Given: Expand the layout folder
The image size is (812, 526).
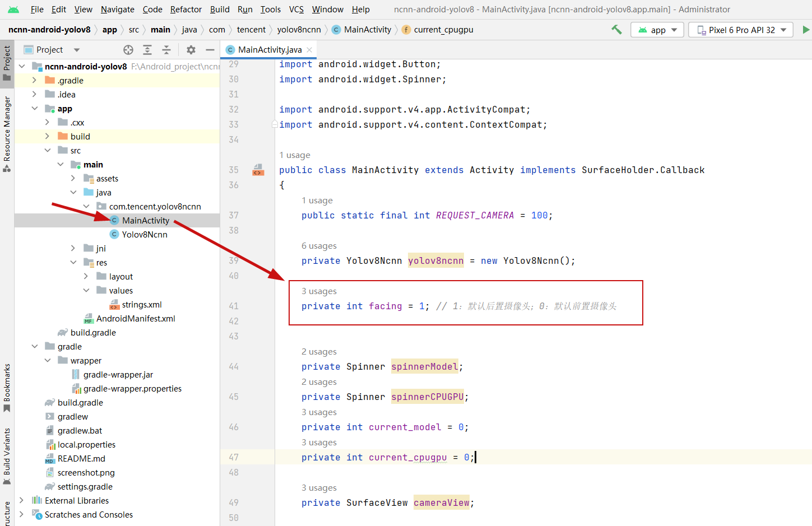Looking at the screenshot, I should coord(86,276).
